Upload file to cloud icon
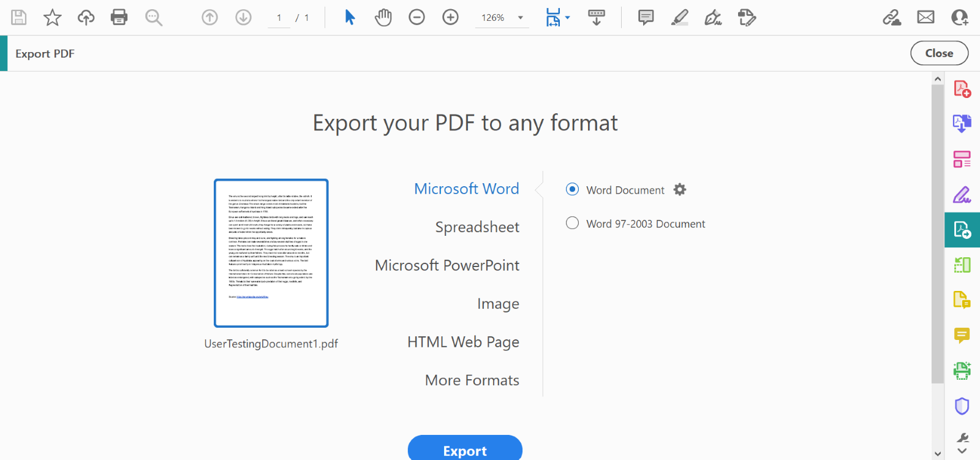The height and width of the screenshot is (460, 980). click(86, 17)
